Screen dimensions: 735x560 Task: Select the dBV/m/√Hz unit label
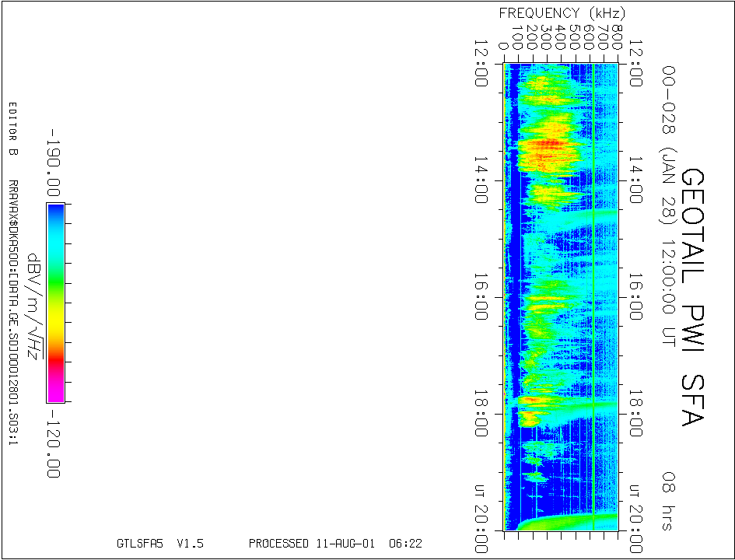33,303
